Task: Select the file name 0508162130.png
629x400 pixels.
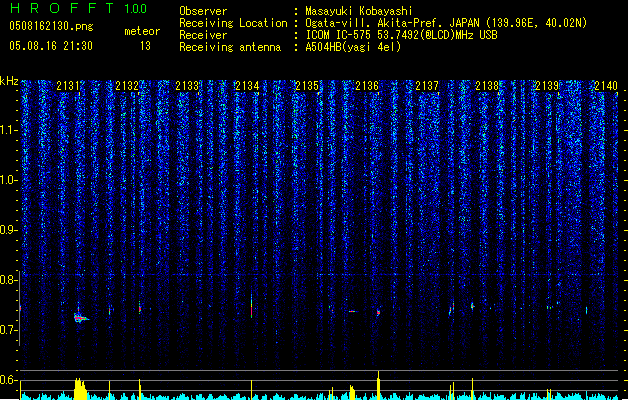Action: coord(51,26)
